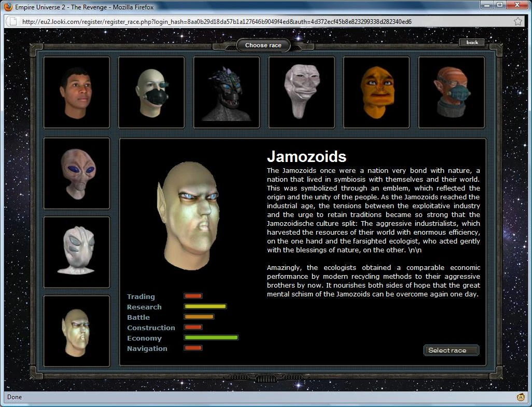
Task: Pick the dark reptilian race portrait
Action: [x=227, y=92]
